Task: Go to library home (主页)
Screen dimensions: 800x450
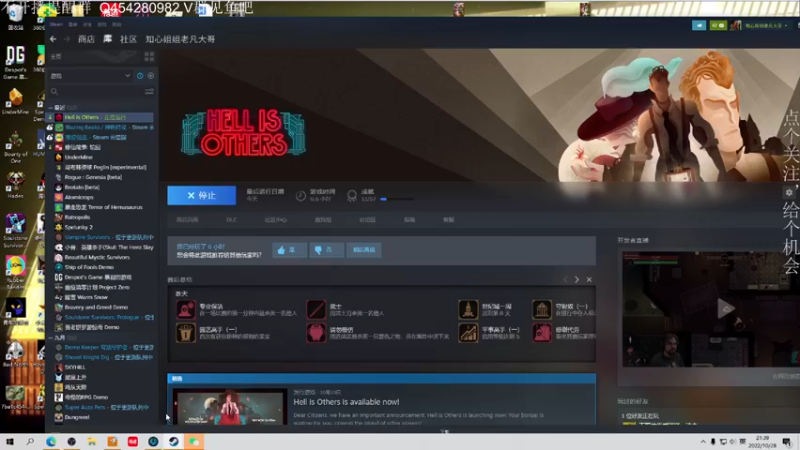Action: click(x=56, y=56)
